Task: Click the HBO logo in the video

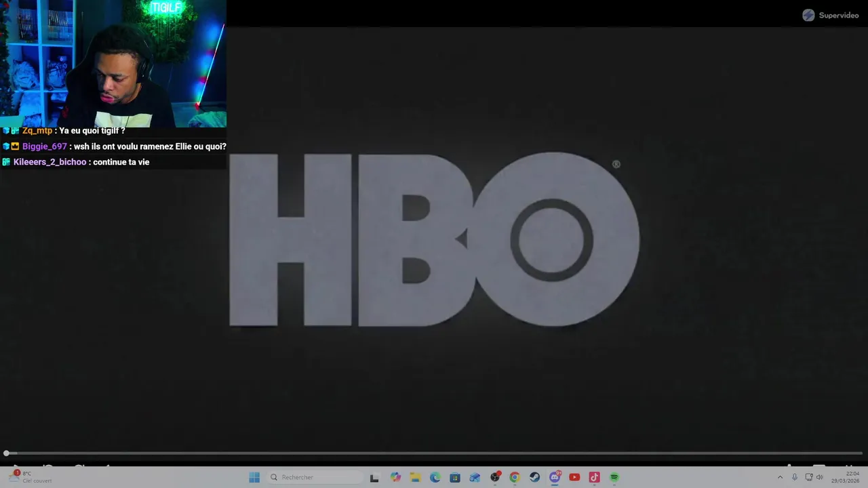Action: (x=434, y=239)
